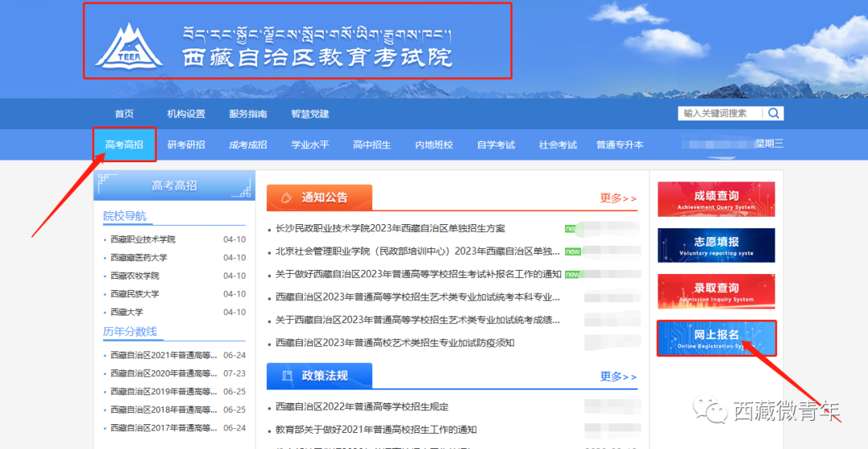
Task: Open the 成绩查询 score query banner
Action: coord(716,199)
